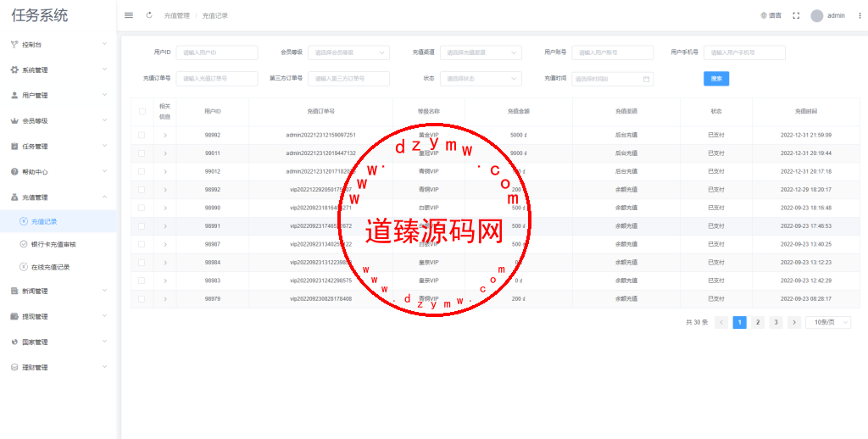
Task: Tick the select-all checkbox in table header
Action: (142, 111)
